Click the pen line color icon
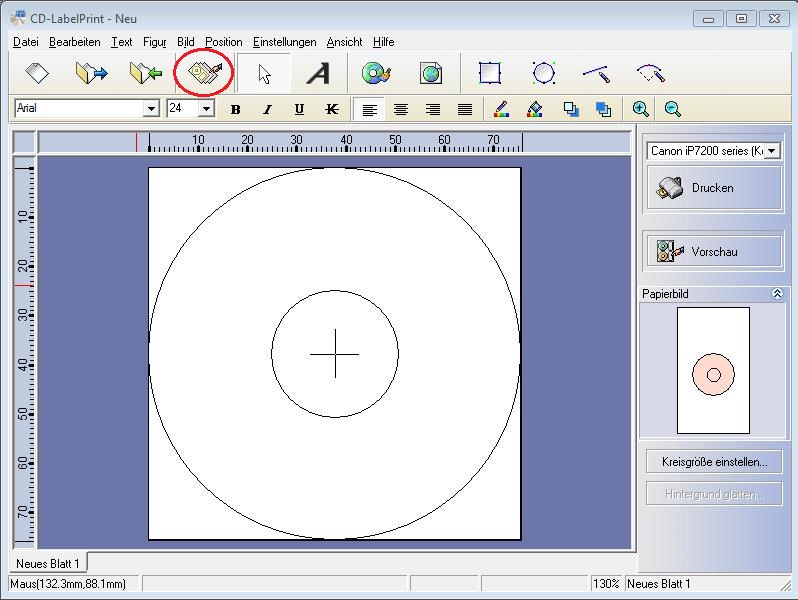 click(x=502, y=109)
